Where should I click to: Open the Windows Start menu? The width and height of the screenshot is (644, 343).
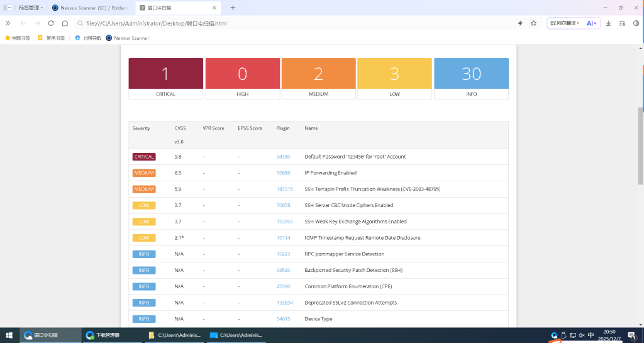pos(9,335)
